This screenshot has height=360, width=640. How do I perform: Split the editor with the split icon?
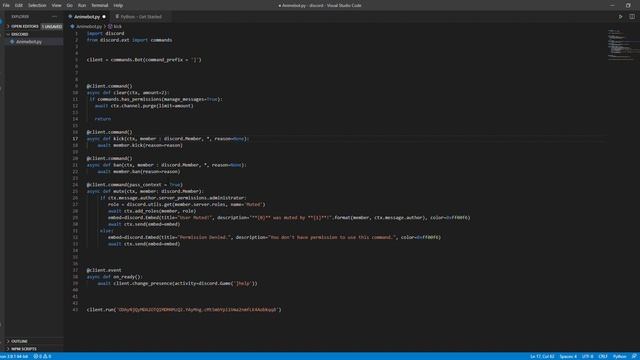click(632, 17)
